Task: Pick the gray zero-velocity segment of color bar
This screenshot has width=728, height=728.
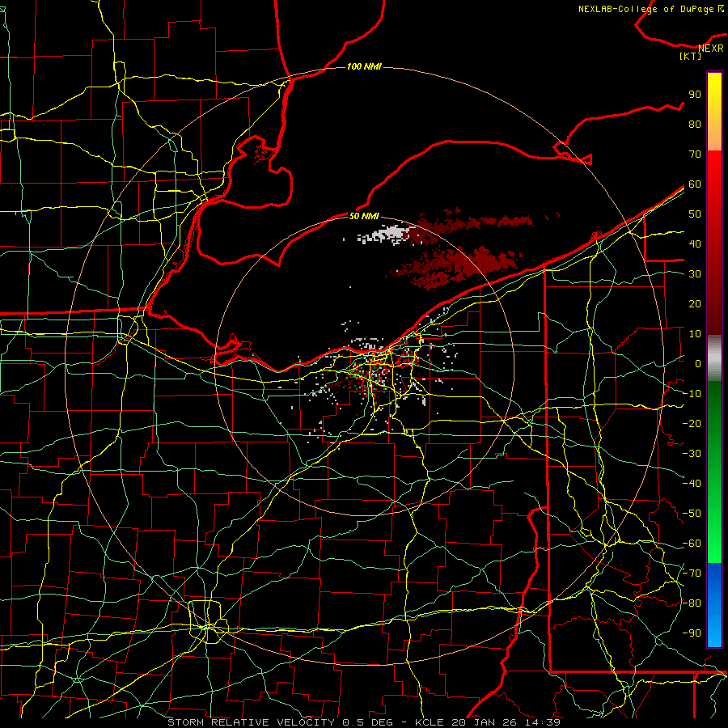Action: 714,358
